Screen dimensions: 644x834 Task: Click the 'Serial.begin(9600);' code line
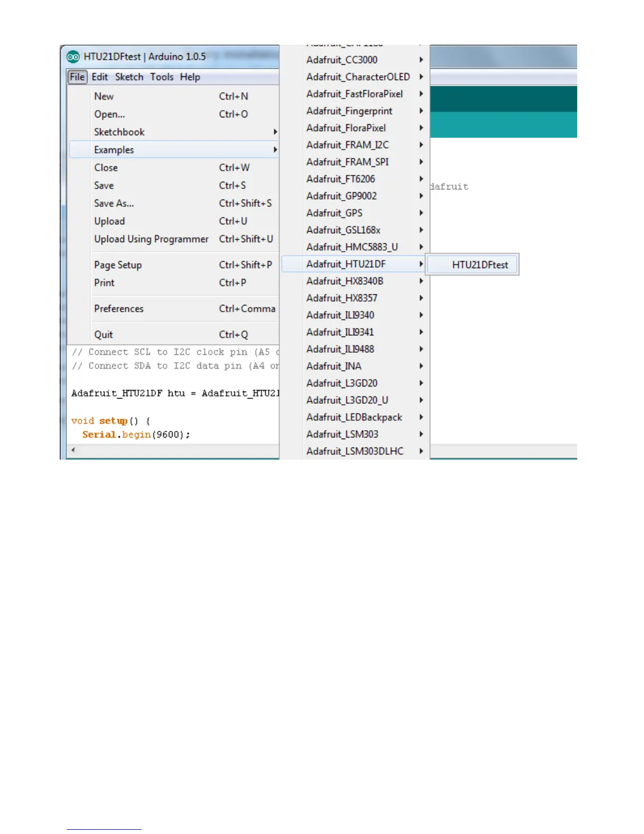click(136, 435)
